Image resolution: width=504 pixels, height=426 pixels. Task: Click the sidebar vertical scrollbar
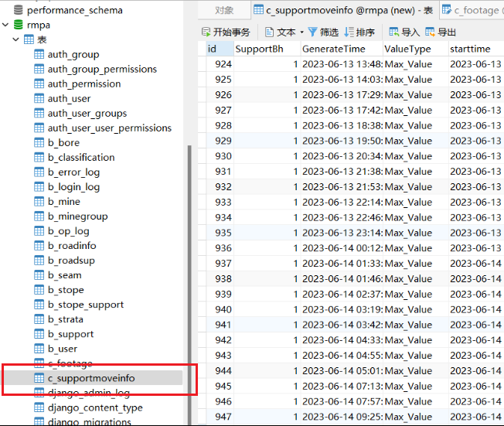pos(189,285)
